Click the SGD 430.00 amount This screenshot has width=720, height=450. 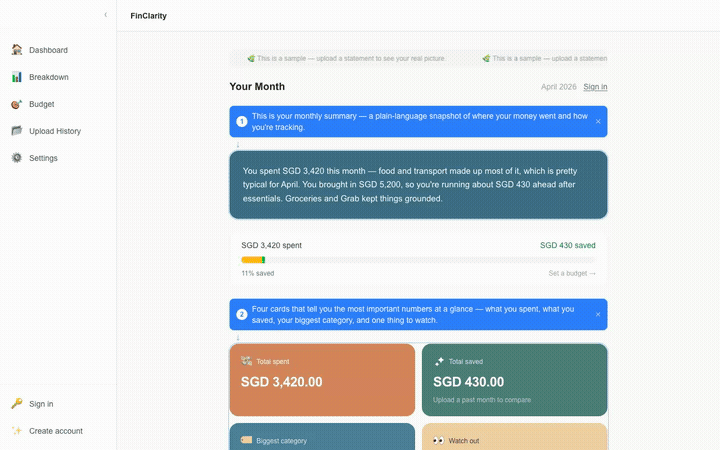tap(468, 382)
